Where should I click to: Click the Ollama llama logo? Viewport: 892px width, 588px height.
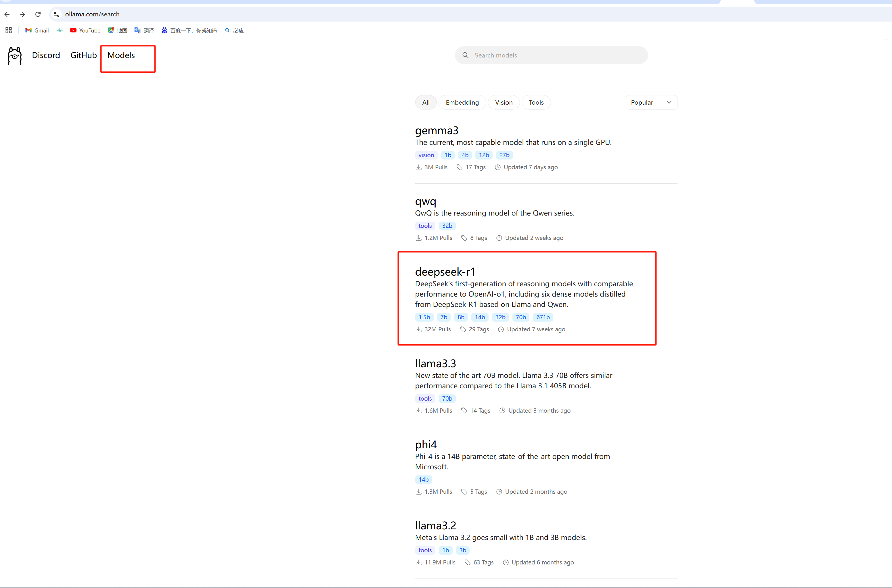15,56
